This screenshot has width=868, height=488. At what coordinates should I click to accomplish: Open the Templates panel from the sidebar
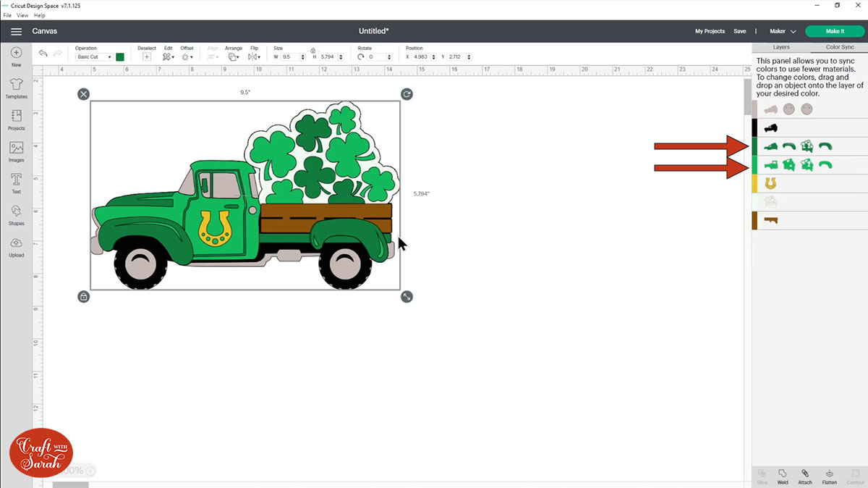tap(16, 88)
